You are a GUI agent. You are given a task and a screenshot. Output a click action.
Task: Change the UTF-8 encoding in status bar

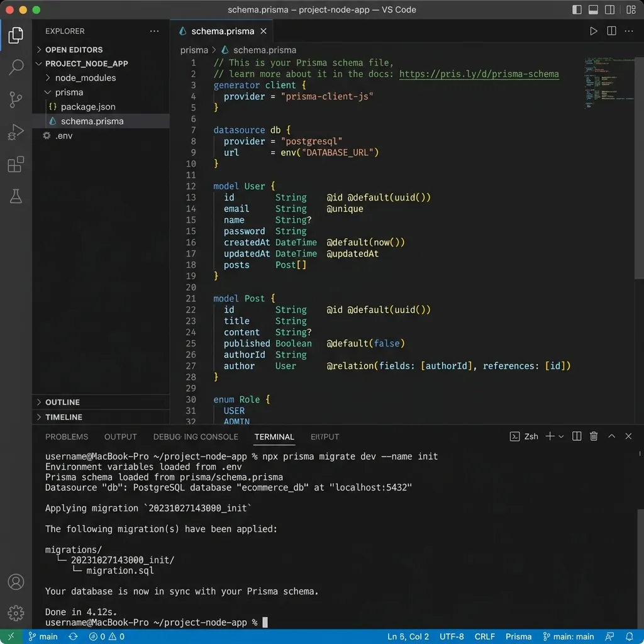452,636
